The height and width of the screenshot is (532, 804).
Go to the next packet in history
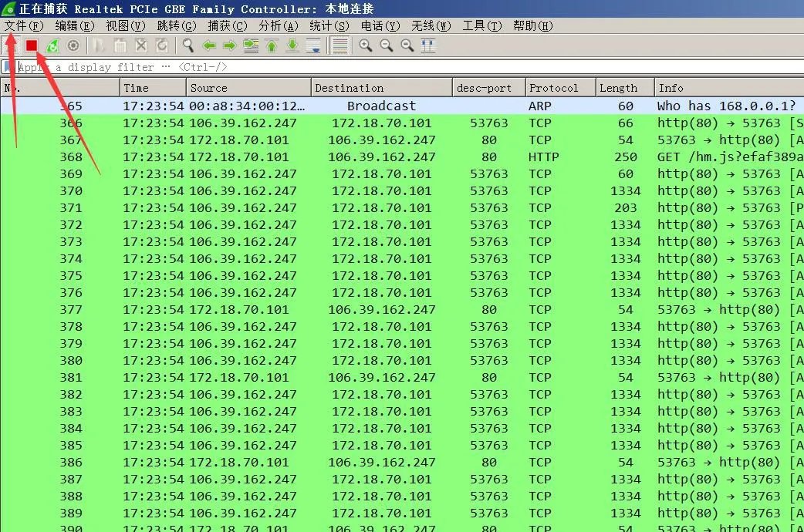pos(229,45)
